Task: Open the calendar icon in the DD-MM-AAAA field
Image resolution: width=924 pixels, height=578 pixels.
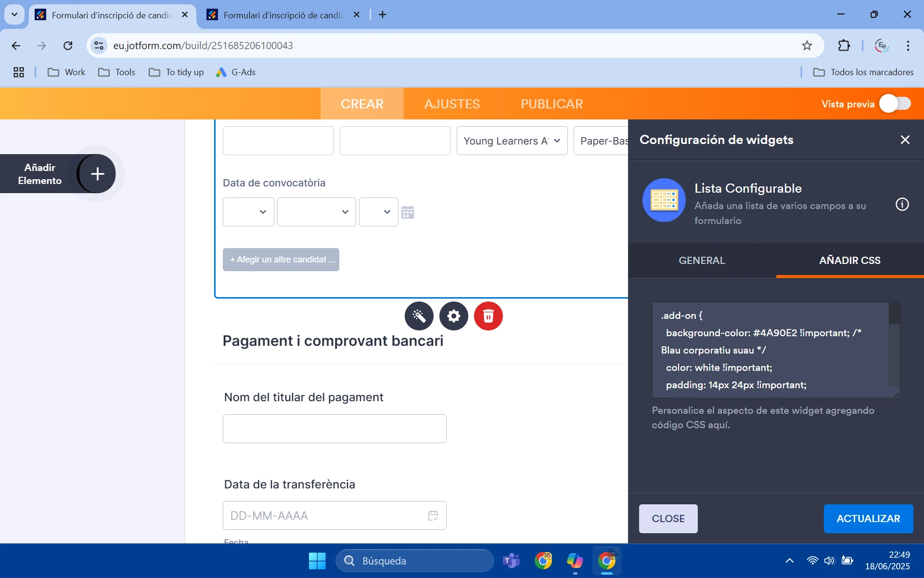Action: pos(433,515)
